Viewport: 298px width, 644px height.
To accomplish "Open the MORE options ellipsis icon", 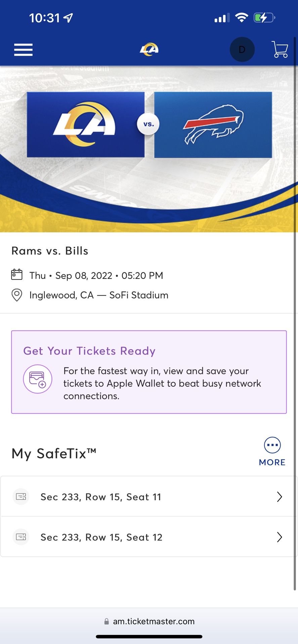I will point(272,445).
